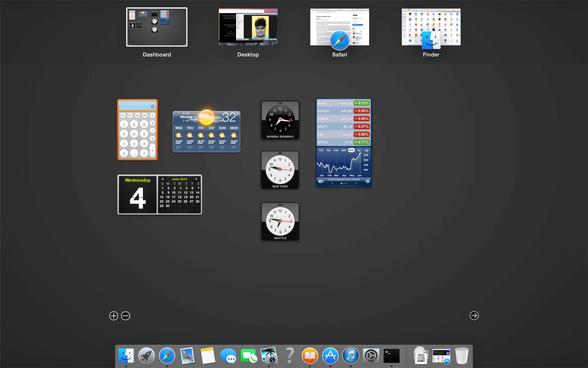The width and height of the screenshot is (588, 368).
Task: Switch to the Safari space thumbnail
Action: 340,27
